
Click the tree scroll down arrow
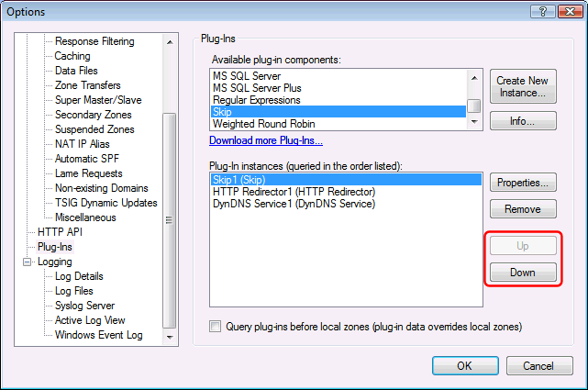pyautogui.click(x=170, y=337)
